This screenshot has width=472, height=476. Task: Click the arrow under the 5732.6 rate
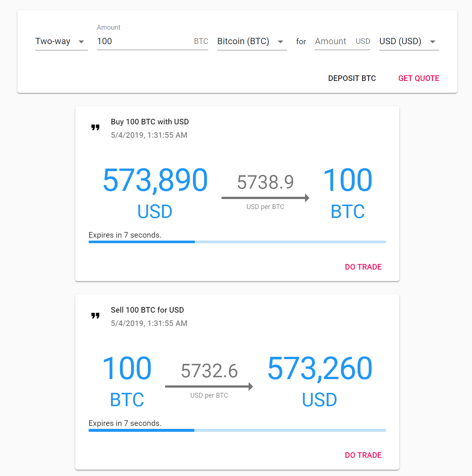pos(209,387)
